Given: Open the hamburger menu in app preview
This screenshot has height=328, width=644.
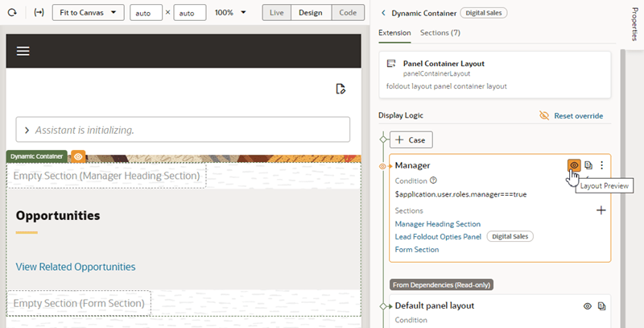Looking at the screenshot, I should [x=23, y=51].
